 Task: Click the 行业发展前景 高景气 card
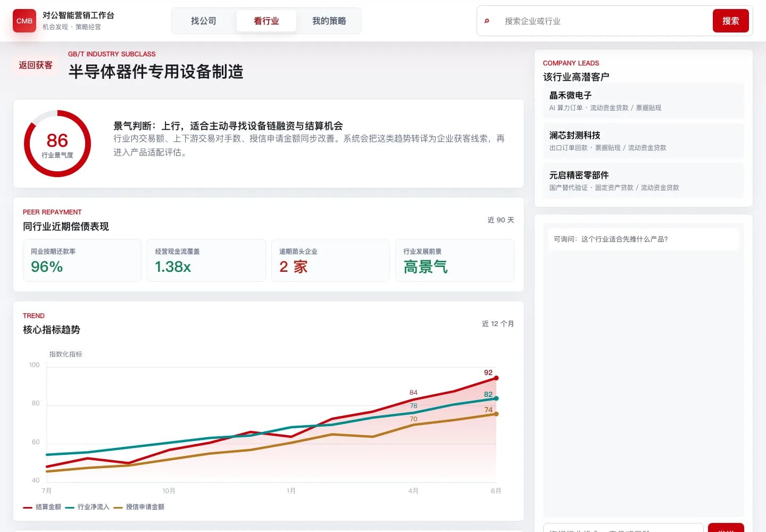click(x=455, y=260)
